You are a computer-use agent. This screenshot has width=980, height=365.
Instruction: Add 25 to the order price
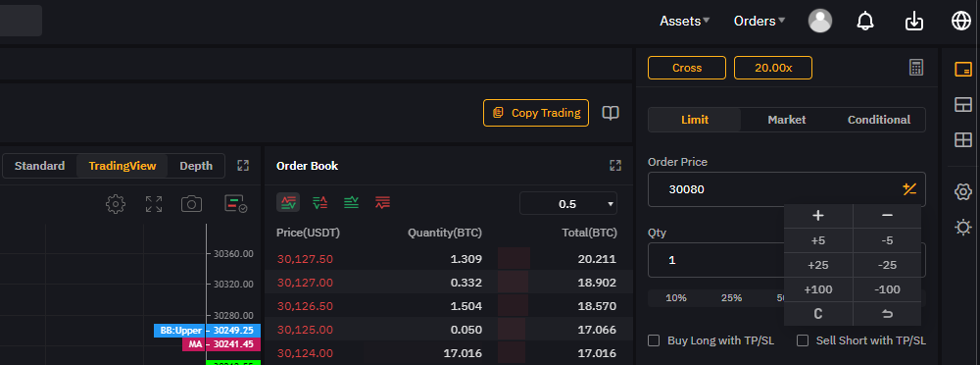[818, 265]
